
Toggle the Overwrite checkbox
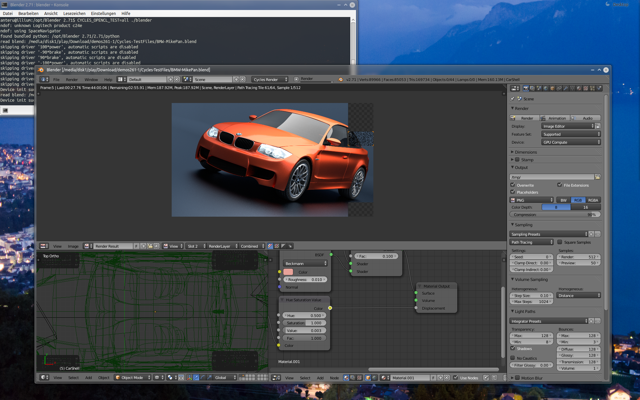[x=513, y=185]
